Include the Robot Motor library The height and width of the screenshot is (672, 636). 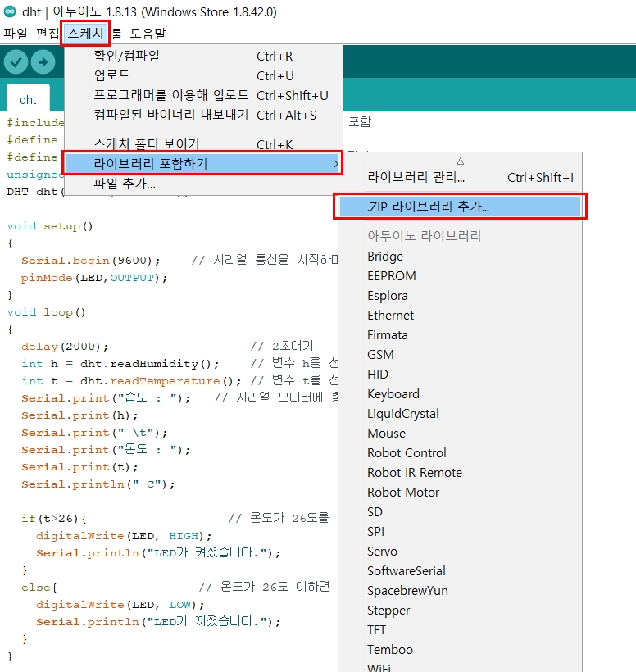461,493
